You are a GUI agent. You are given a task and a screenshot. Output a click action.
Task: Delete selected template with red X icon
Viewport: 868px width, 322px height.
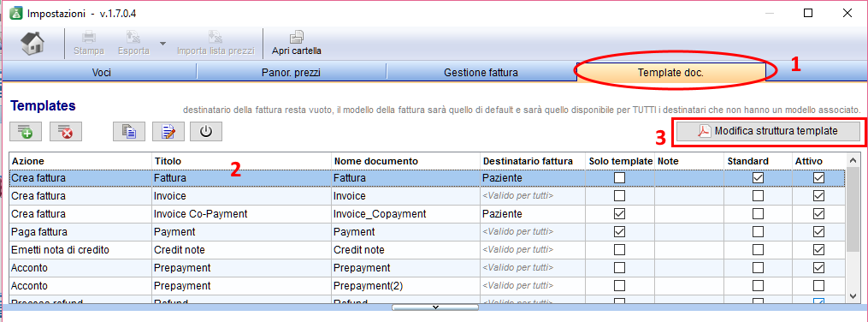66,131
